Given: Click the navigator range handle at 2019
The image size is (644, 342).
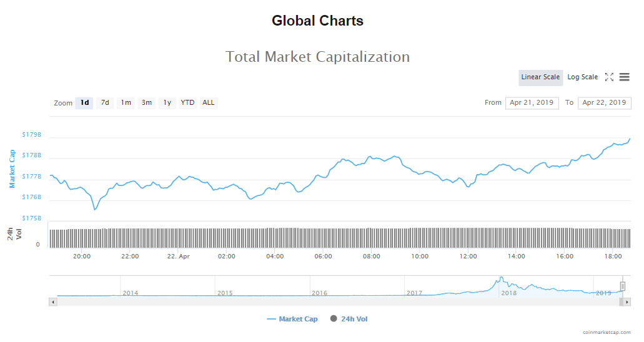Looking at the screenshot, I should (623, 286).
